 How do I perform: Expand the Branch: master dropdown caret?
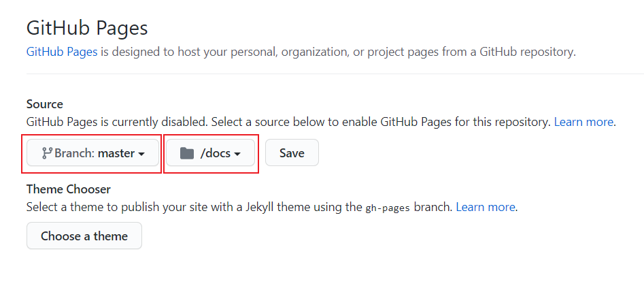pos(141,154)
